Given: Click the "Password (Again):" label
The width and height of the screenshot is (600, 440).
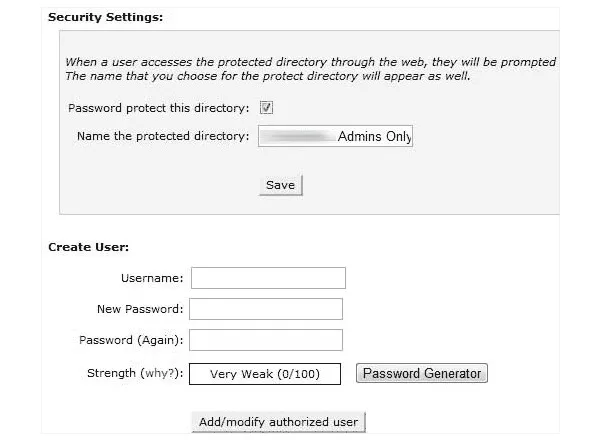Looking at the screenshot, I should [131, 340].
